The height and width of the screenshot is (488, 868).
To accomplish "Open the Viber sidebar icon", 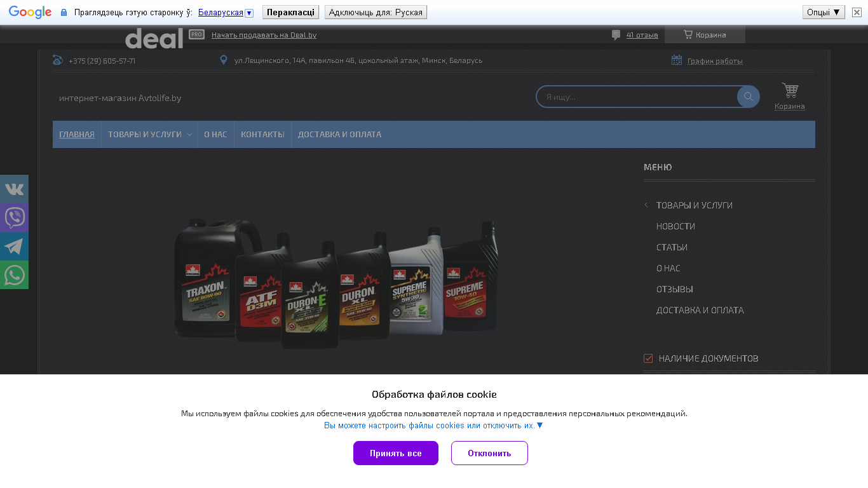I will (x=14, y=217).
